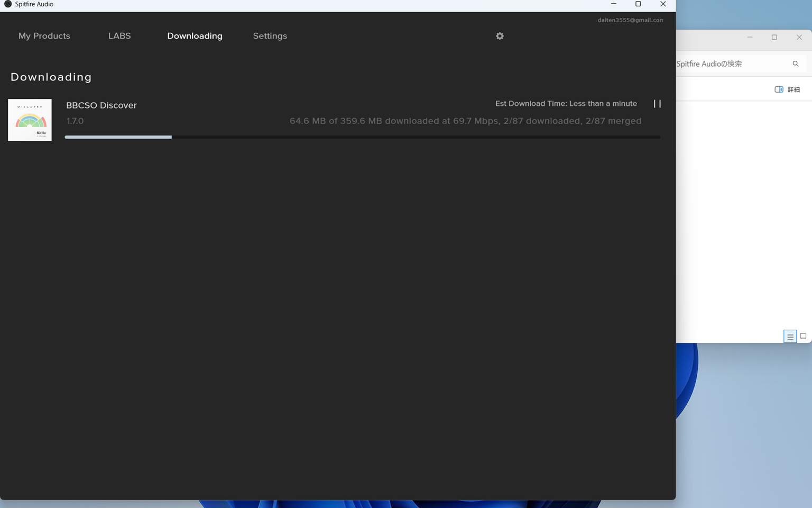The width and height of the screenshot is (812, 508).
Task: Go to the Settings tab
Action: click(x=270, y=36)
